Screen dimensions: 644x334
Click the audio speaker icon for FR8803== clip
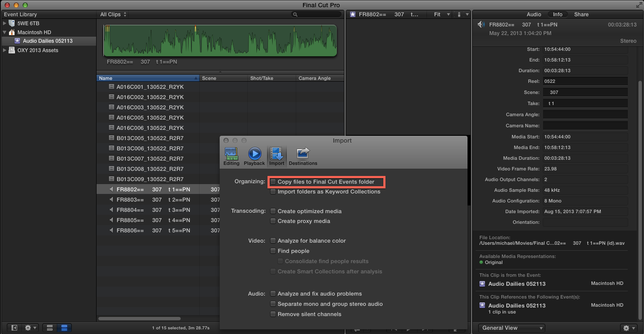point(112,199)
